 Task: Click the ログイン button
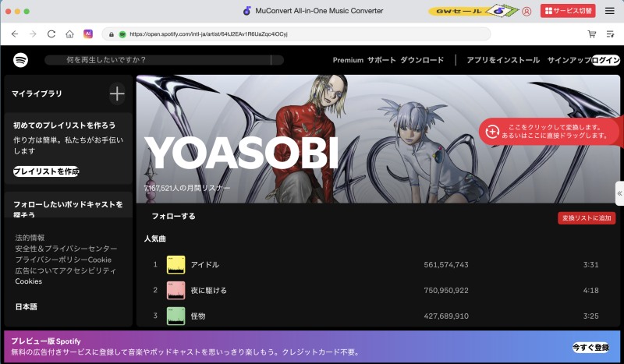606,60
